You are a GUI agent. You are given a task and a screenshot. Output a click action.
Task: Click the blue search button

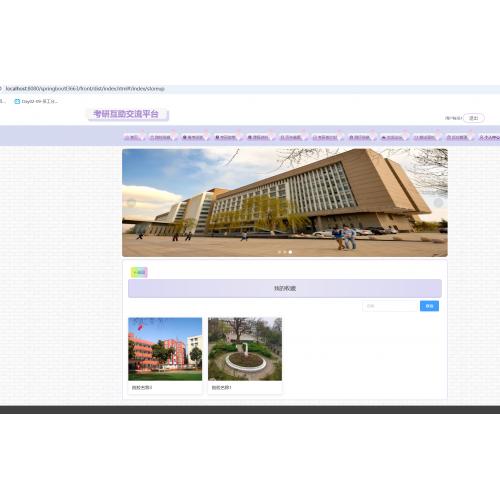[429, 306]
